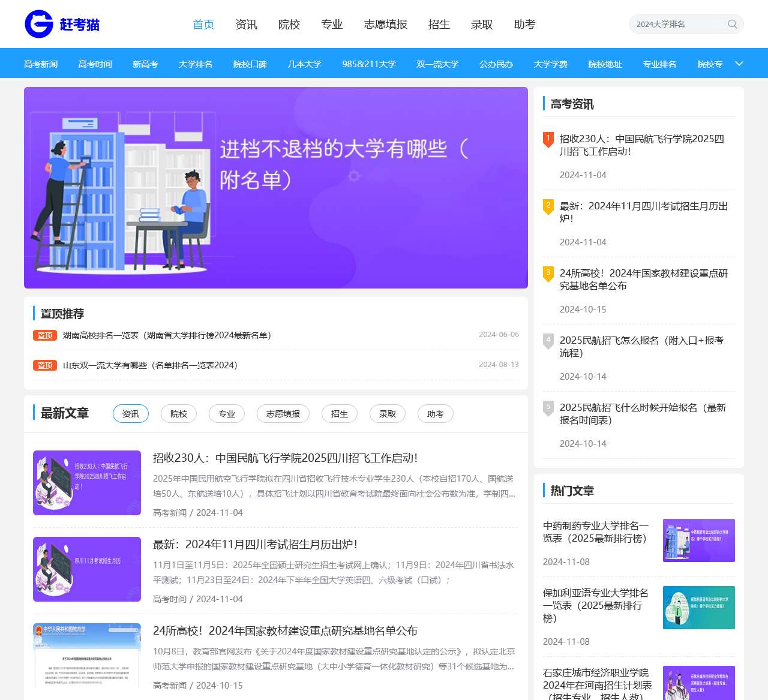Go to 专业排名 in blue bar

click(x=660, y=64)
